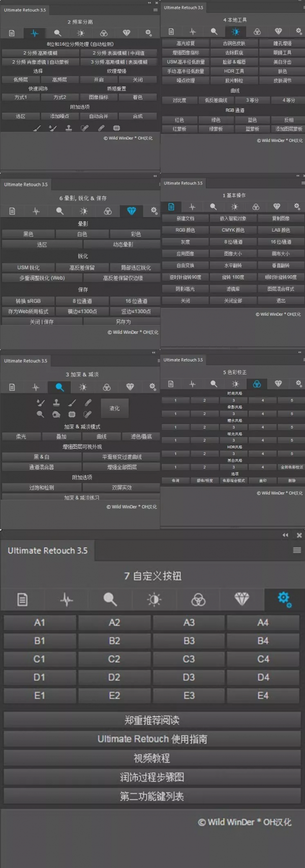Collapse the 7 自定义按钮 panel with double arrows
305x868 pixels.
[286, 535]
